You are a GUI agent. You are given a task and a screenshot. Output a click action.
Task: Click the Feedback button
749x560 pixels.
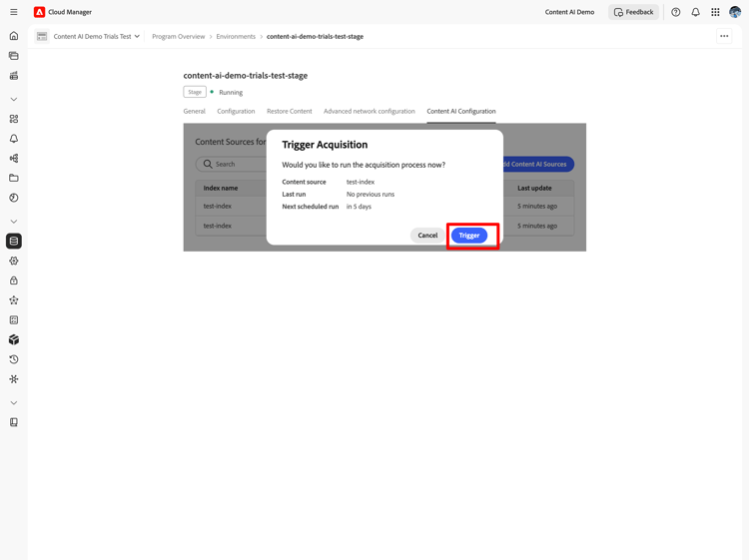(633, 12)
